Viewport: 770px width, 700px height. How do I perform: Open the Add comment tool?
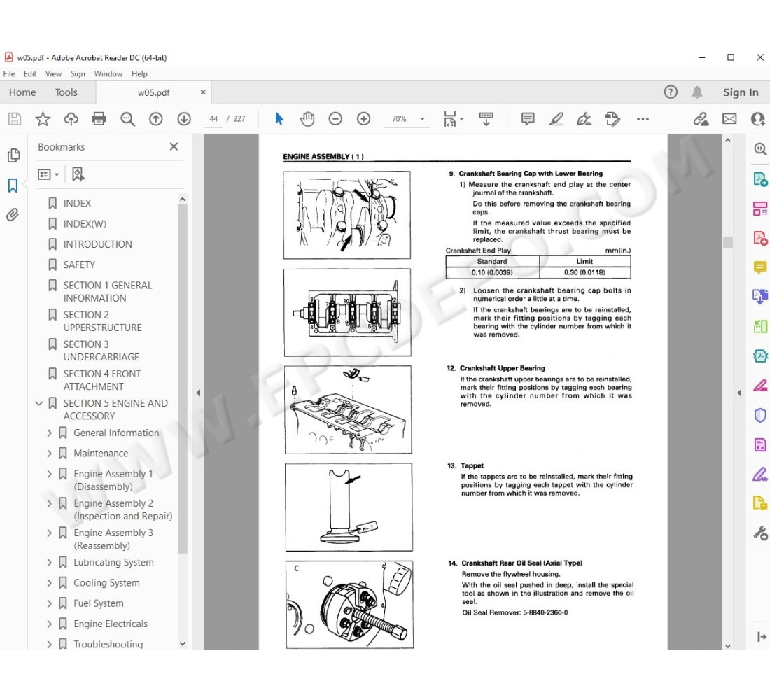click(528, 119)
